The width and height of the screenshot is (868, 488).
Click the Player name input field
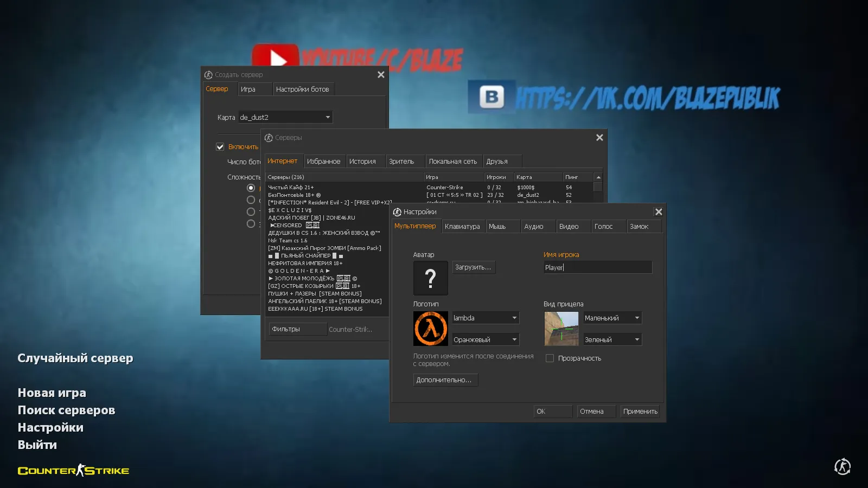(597, 267)
